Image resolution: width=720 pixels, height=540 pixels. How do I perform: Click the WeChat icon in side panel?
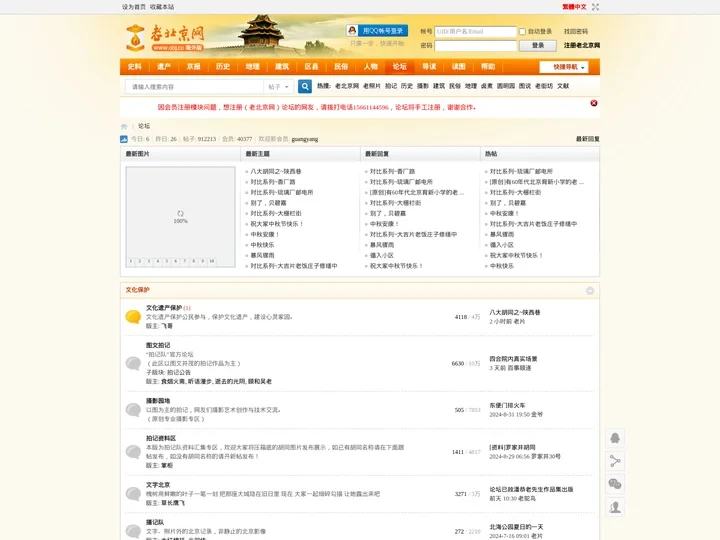pyautogui.click(x=615, y=484)
